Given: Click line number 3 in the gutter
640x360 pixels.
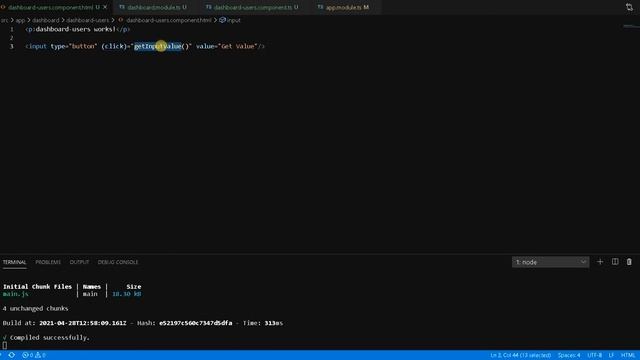Looking at the screenshot, I should click(x=12, y=47).
